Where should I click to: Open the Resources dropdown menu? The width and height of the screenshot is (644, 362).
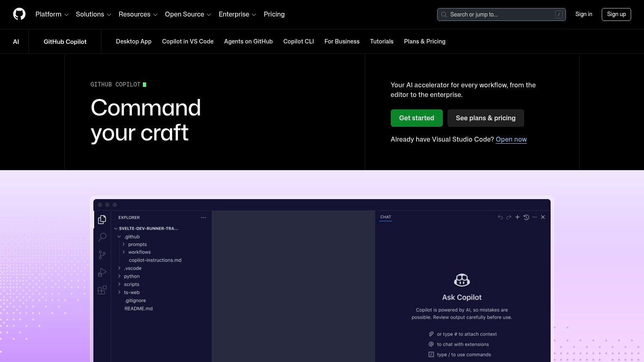[138, 14]
